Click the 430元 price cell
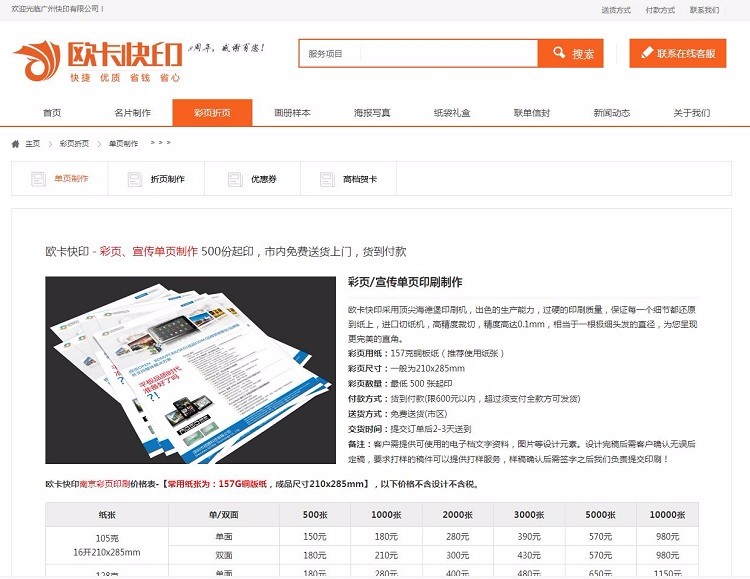Viewport: 750px width, 579px height. (x=529, y=555)
